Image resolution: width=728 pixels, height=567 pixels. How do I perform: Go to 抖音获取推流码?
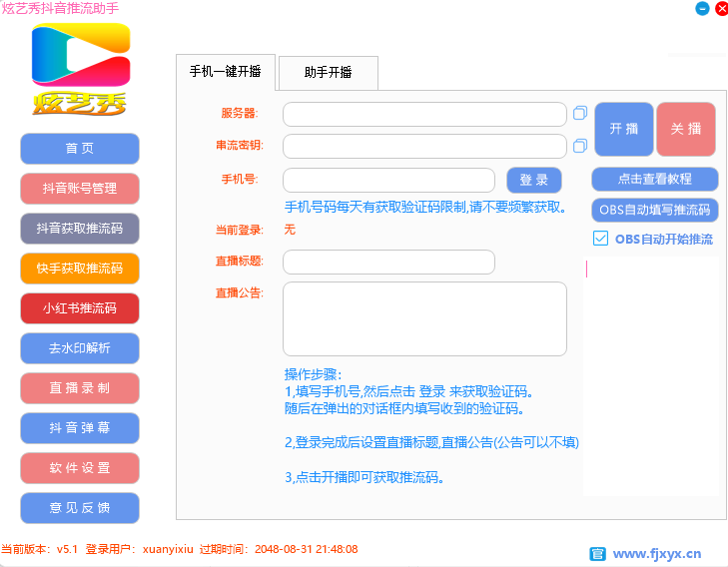(80, 229)
